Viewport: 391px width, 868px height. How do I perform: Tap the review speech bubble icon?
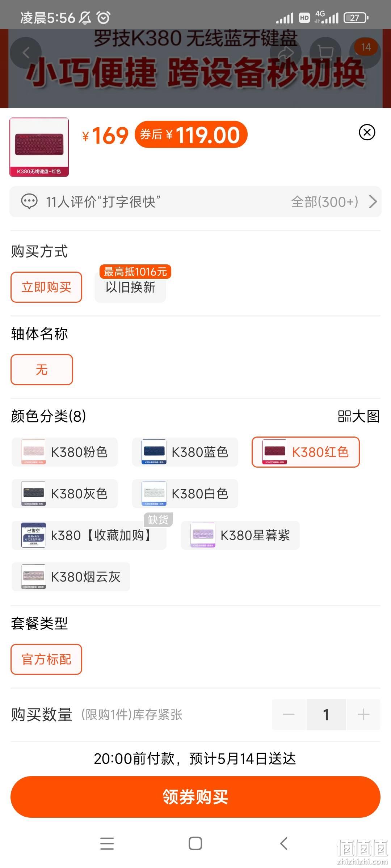[29, 202]
